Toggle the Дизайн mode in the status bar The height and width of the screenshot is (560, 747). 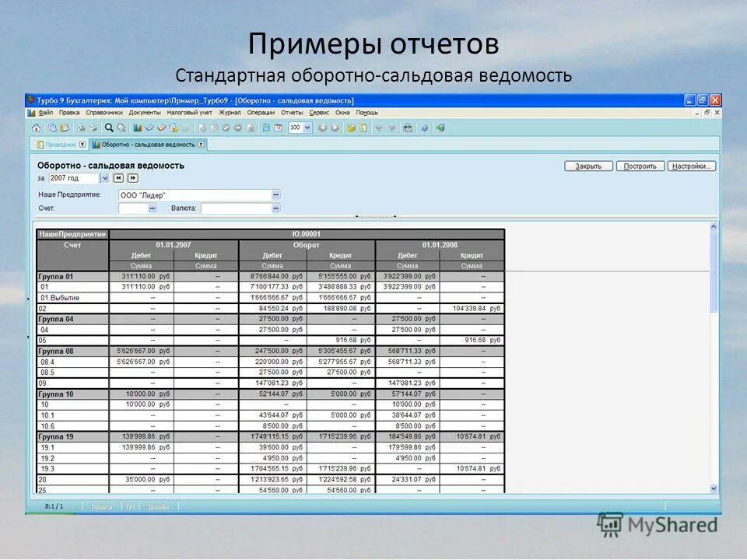coord(159,506)
